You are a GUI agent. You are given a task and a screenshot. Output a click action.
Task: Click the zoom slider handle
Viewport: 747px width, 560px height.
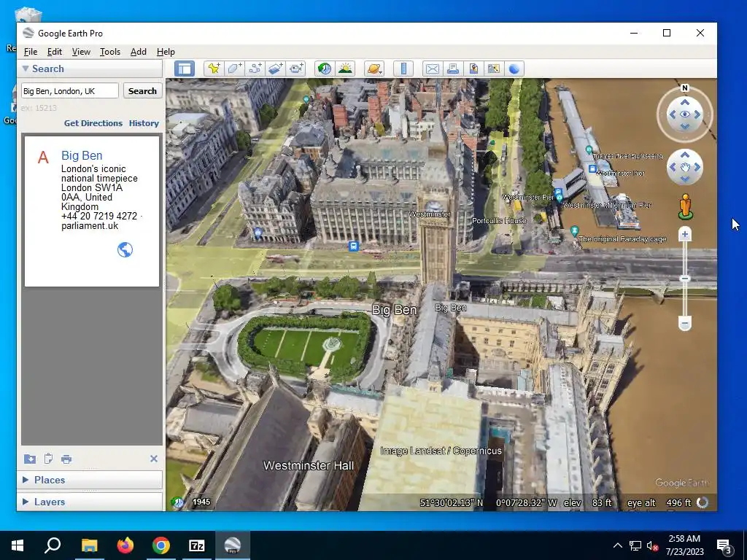684,279
